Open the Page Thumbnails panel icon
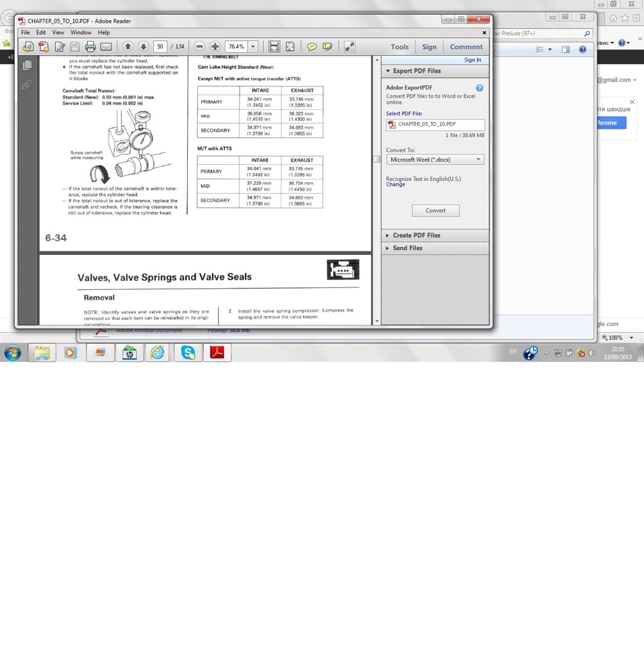 tap(27, 66)
